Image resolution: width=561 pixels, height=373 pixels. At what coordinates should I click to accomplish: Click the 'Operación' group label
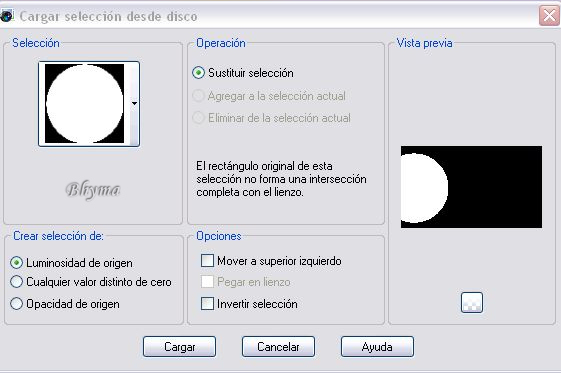pos(221,43)
